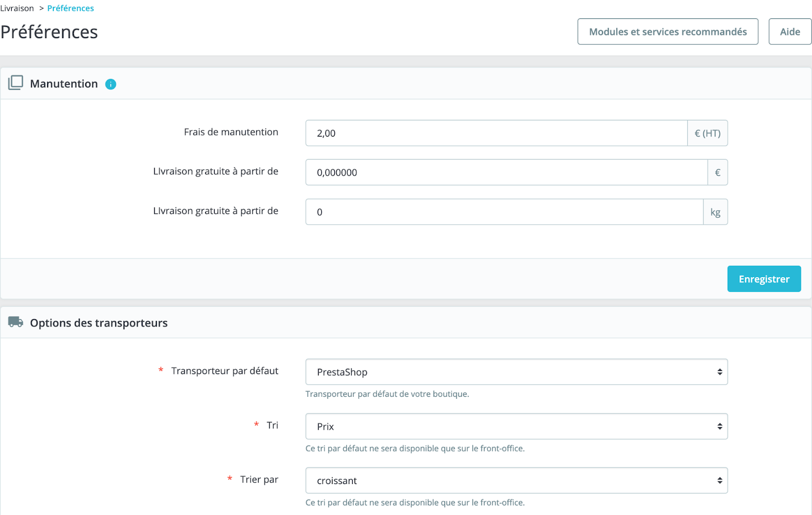This screenshot has height=515, width=812.
Task: Click help text Transporteur par défaut de votre boutique
Action: pos(387,394)
